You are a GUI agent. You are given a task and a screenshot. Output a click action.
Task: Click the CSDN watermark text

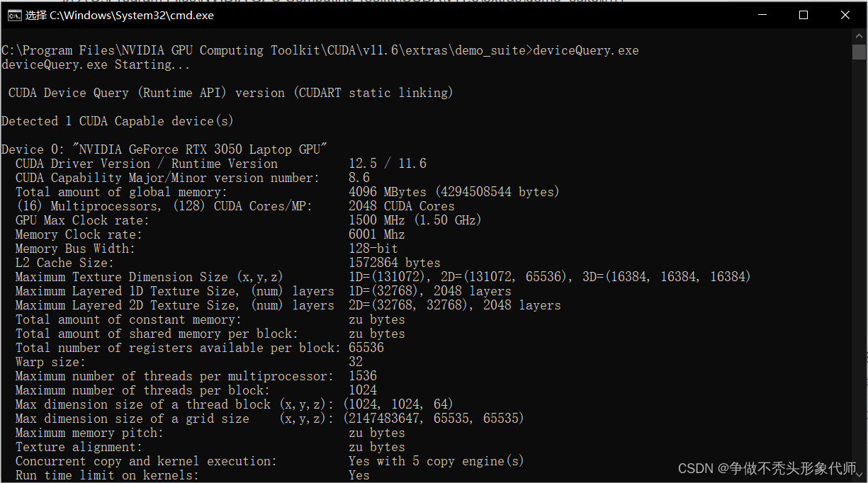pos(697,468)
